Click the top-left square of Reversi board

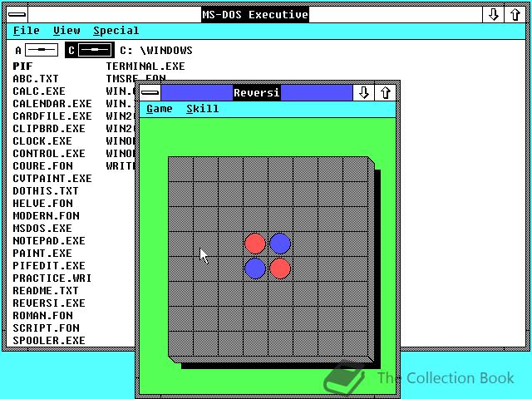tap(181, 169)
